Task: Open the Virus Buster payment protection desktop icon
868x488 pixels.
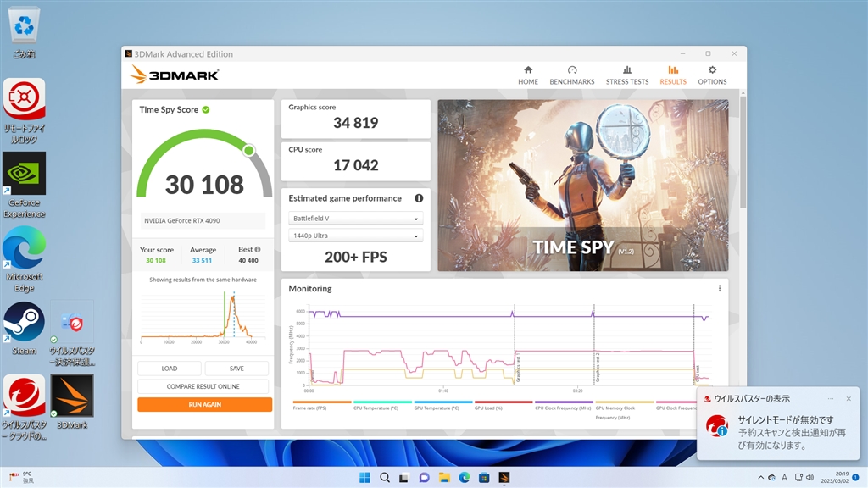Action: [x=72, y=334]
